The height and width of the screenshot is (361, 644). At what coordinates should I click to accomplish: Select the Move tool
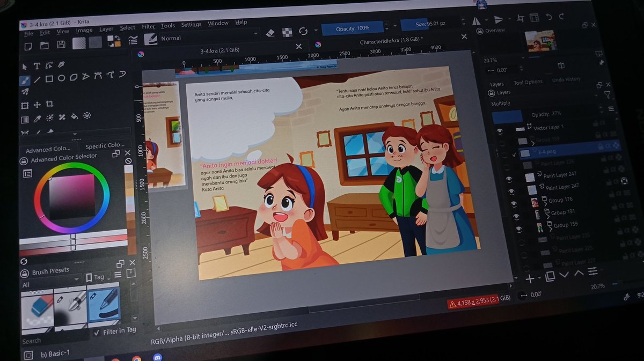37,105
